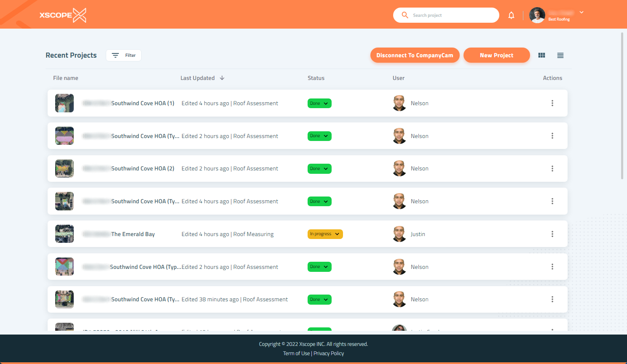Open the Privacy Policy link
The width and height of the screenshot is (627, 364).
coord(329,353)
